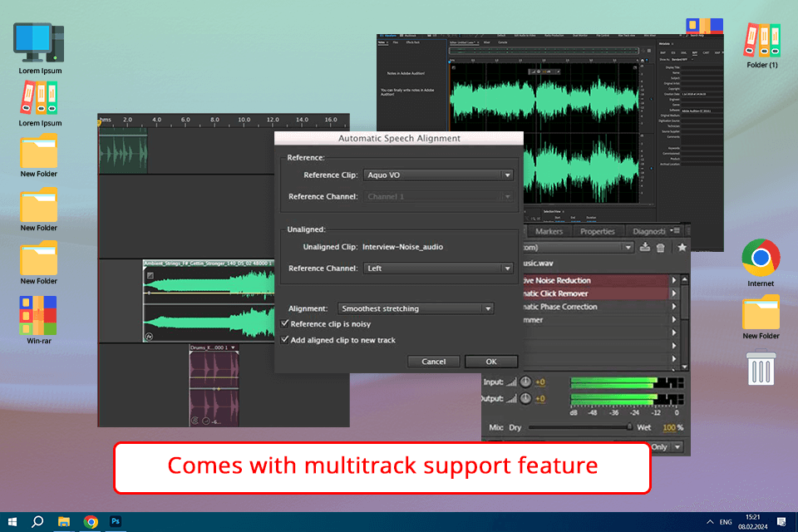This screenshot has height=532, width=798.
Task: Open the Win-rar desktop icon
Action: coord(39,316)
